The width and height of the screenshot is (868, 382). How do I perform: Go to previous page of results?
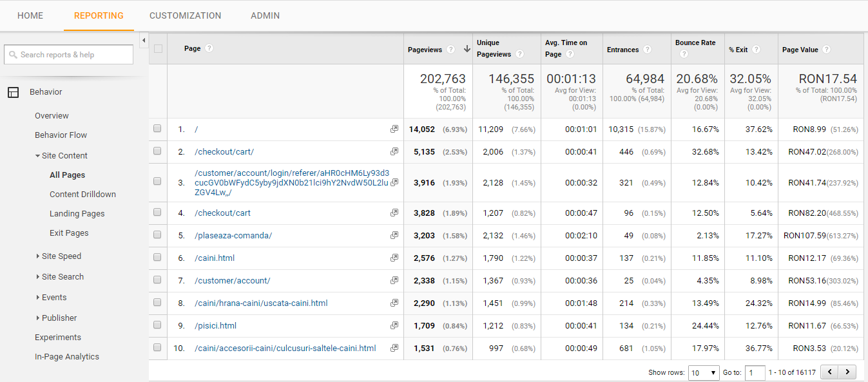[830, 372]
